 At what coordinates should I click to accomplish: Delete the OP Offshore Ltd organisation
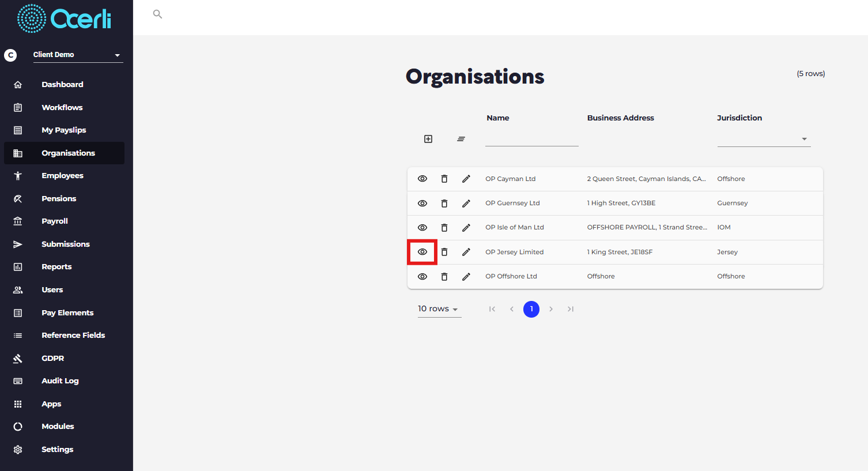tap(444, 276)
